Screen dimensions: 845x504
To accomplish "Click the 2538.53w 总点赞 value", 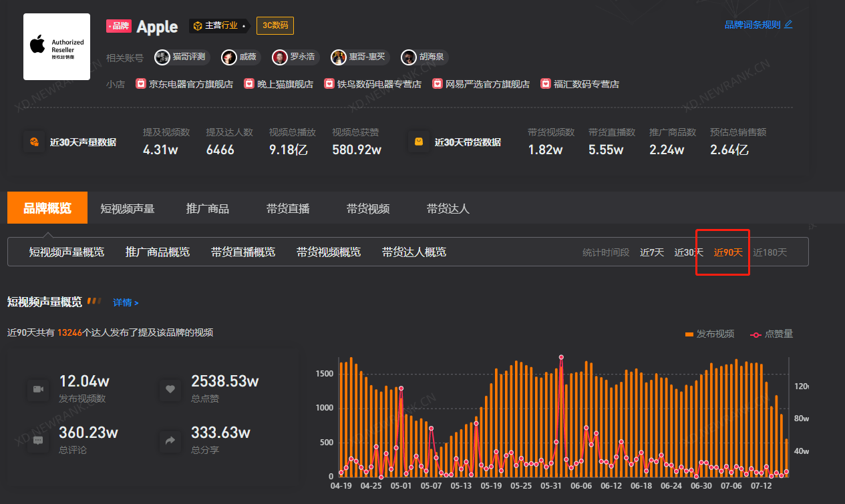I will click(x=225, y=381).
